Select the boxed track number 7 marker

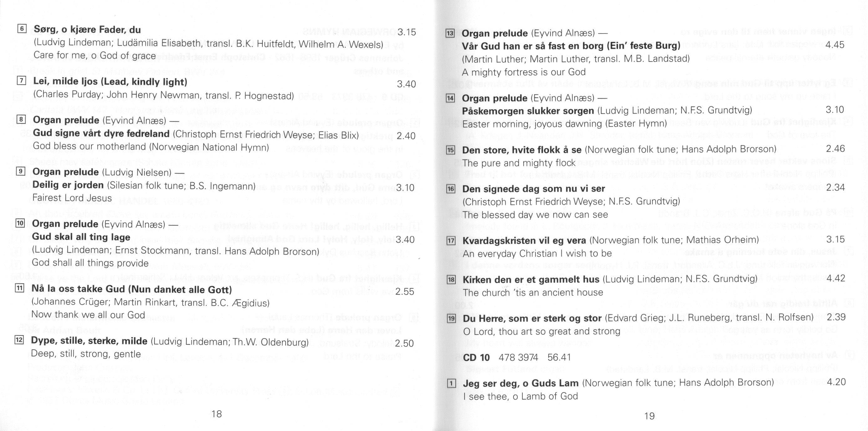tap(21, 80)
